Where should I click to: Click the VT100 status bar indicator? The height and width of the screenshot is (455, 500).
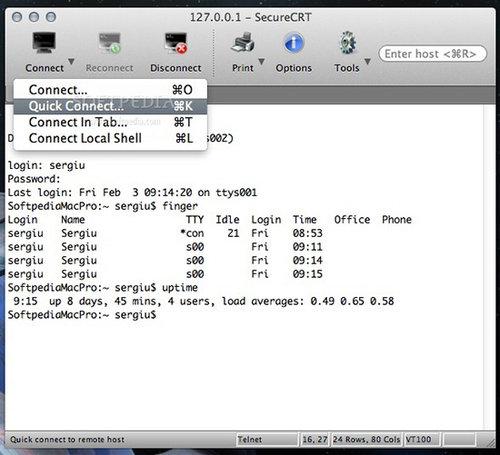tap(421, 440)
